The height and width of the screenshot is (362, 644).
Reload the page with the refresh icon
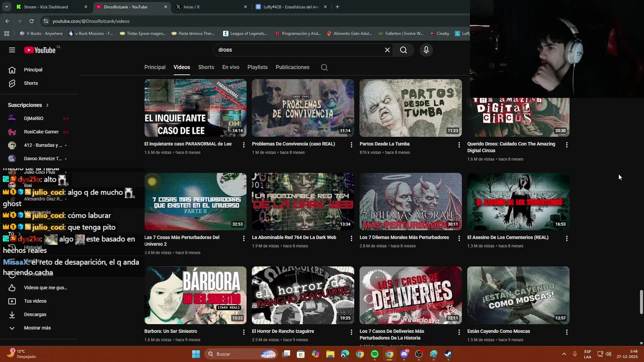coord(31,21)
